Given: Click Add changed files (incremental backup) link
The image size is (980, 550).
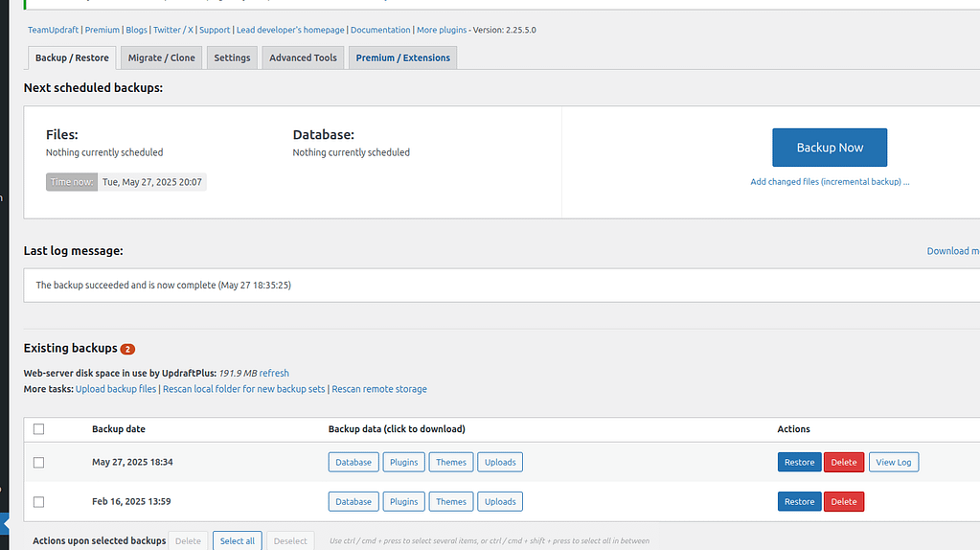Looking at the screenshot, I should point(829,181).
